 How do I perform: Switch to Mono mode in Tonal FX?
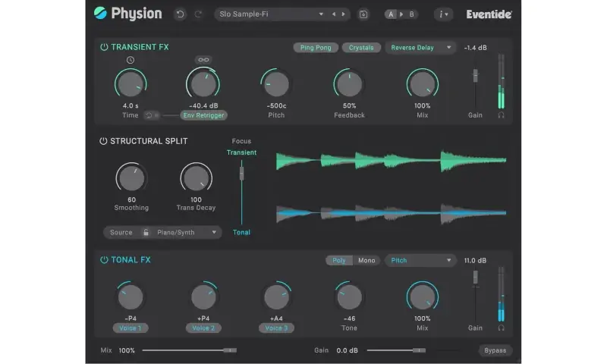[x=366, y=260]
